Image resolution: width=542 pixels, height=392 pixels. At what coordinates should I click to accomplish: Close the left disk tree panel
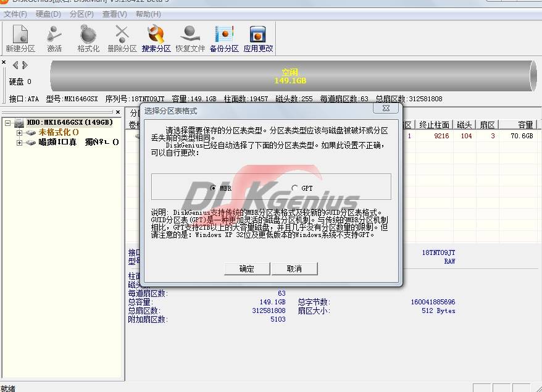click(118, 112)
